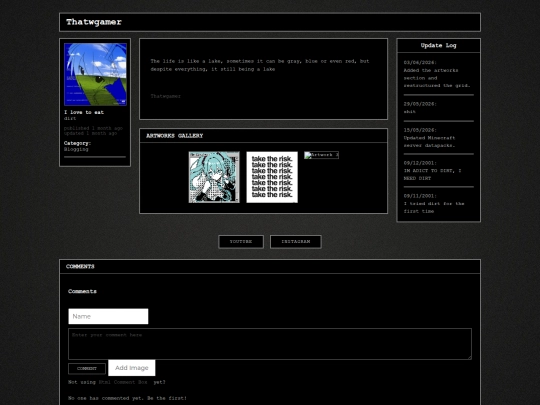Follow the Html Comment Box link
Image resolution: width=540 pixels, height=405 pixels.
123,382
